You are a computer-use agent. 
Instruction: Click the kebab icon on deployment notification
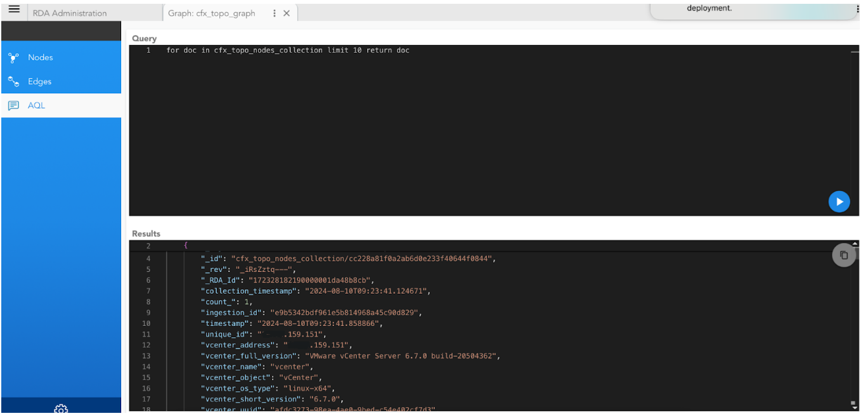(858, 8)
